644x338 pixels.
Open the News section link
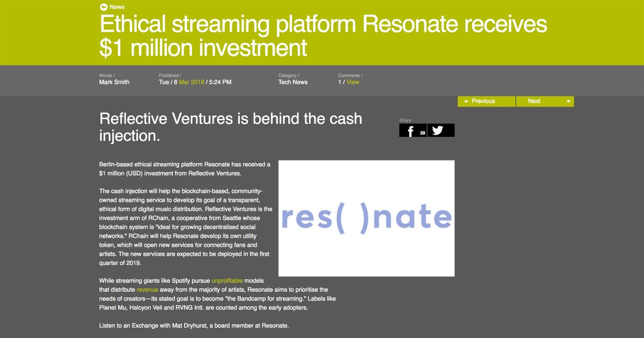(117, 7)
